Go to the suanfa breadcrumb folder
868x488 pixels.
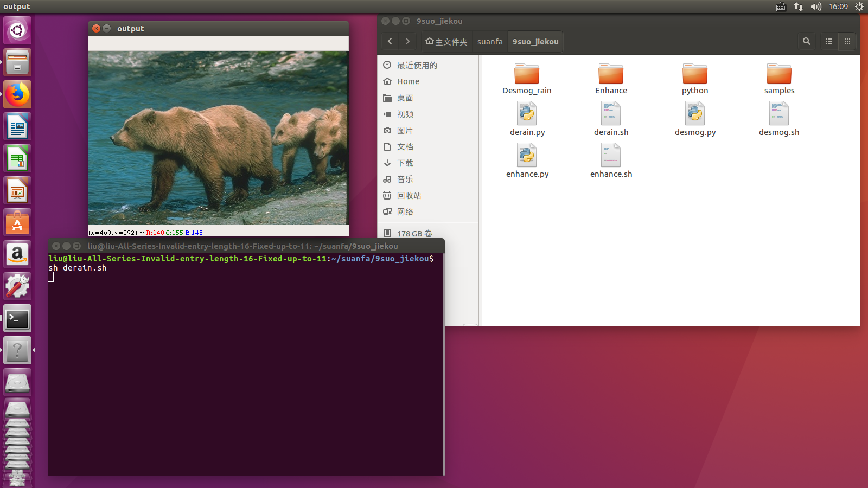(x=490, y=41)
